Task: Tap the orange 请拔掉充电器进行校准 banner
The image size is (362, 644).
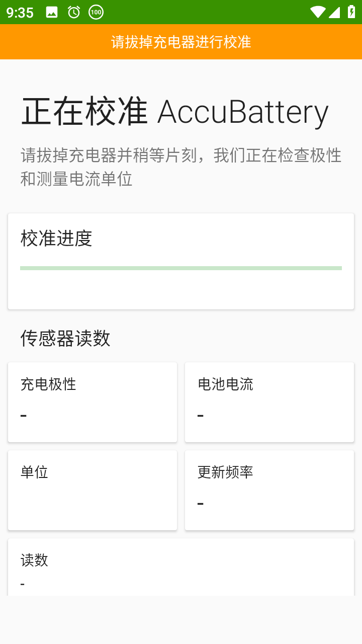Action: click(181, 42)
